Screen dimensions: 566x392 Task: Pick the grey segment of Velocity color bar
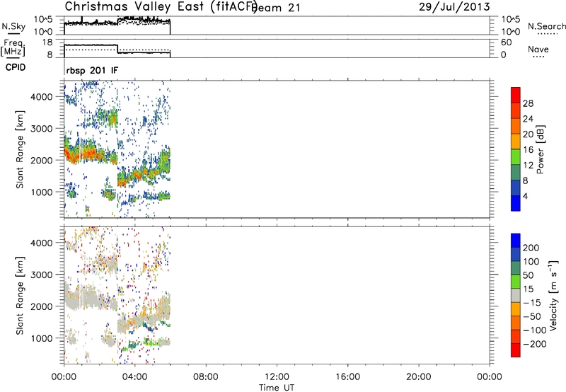coord(516,296)
